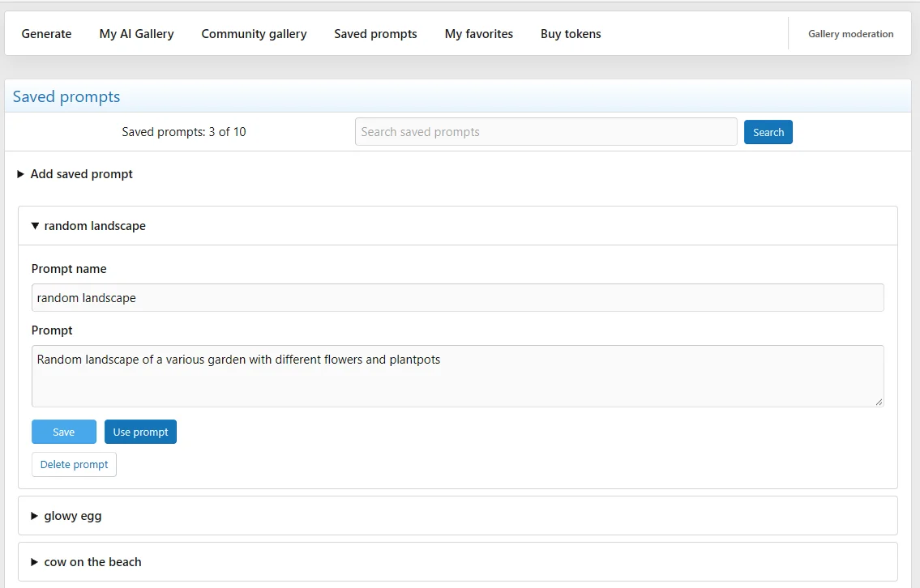The image size is (920, 588).
Task: Click the 'Saved prompts: 3 of 10' counter text
Action: (184, 132)
